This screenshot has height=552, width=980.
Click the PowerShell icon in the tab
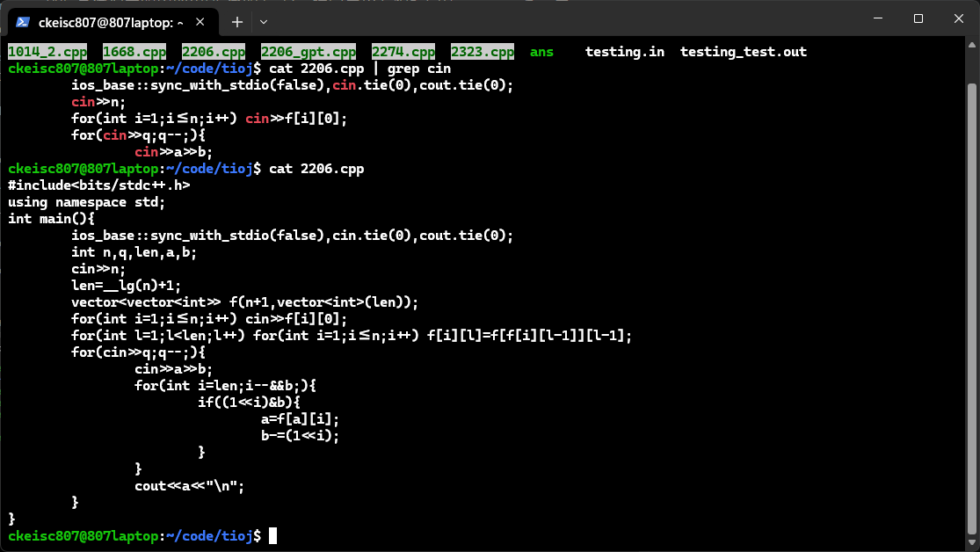click(24, 21)
